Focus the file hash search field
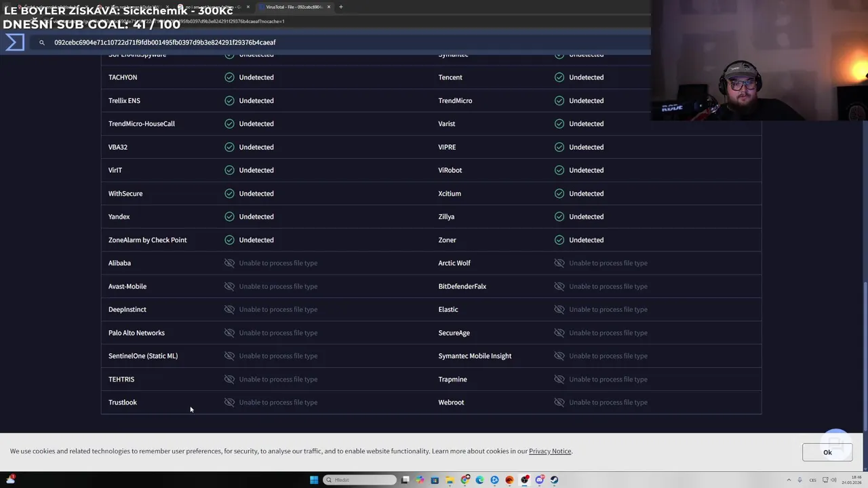Image resolution: width=868 pixels, height=488 pixels. (x=339, y=42)
